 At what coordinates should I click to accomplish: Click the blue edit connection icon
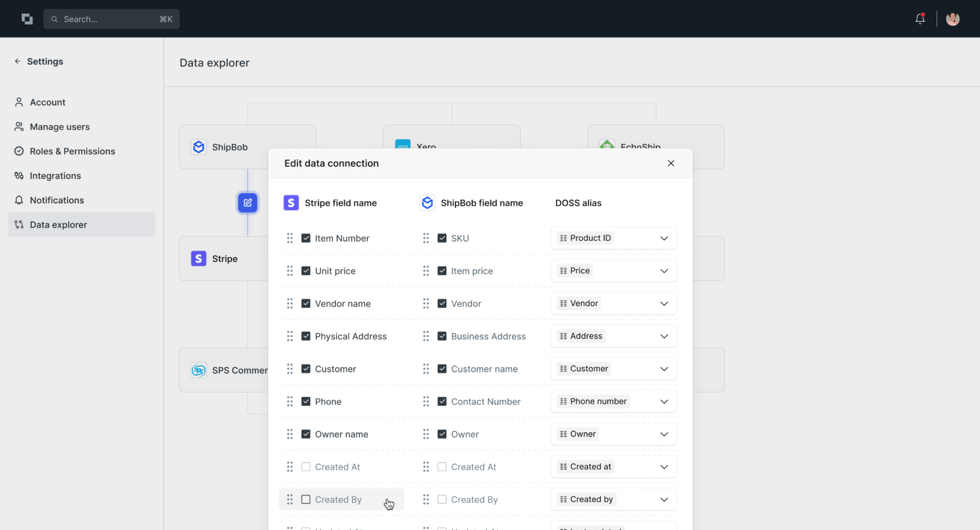click(247, 202)
